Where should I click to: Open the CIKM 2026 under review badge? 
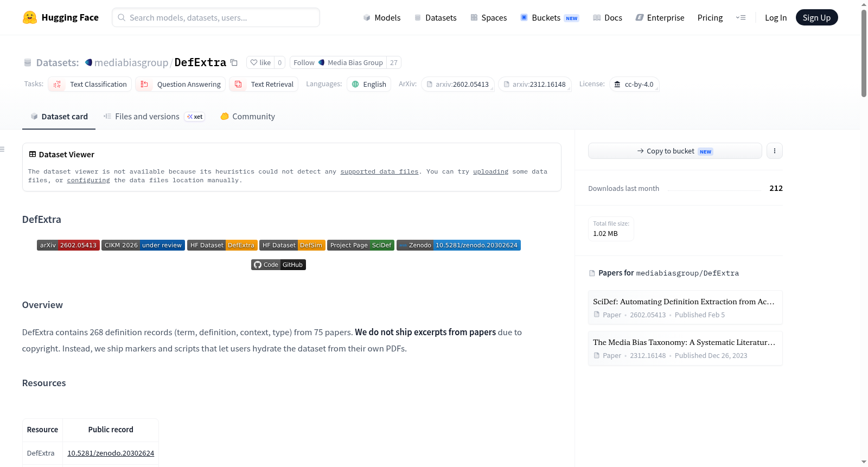143,245
